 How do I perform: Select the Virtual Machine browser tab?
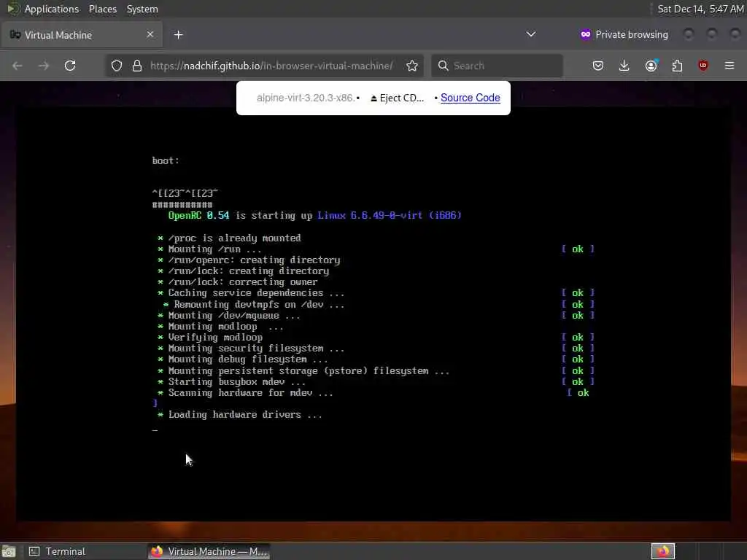click(x=82, y=35)
